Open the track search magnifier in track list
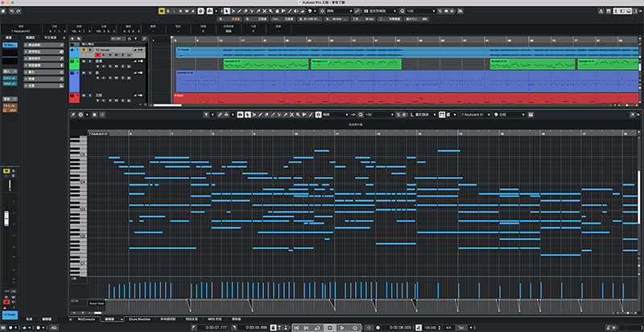 (144, 39)
